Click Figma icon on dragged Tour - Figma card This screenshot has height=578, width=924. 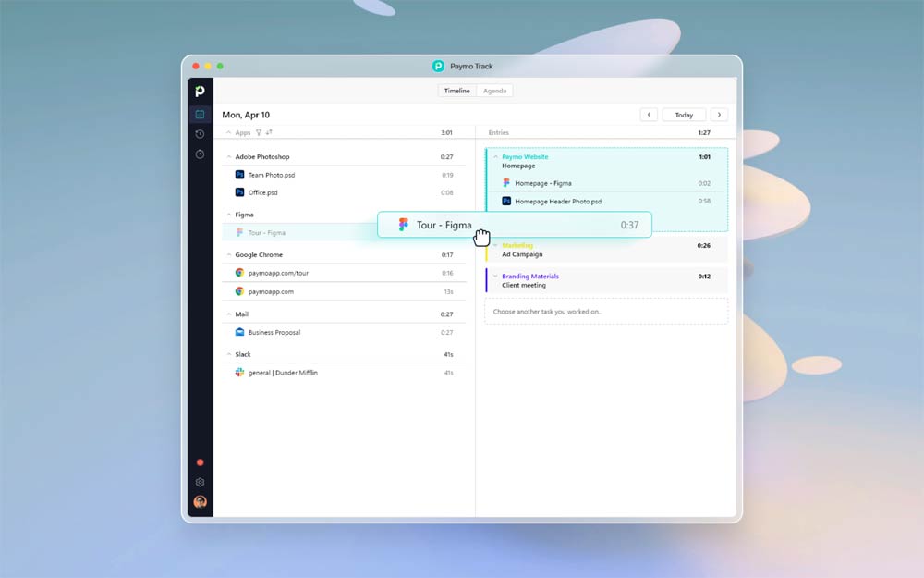point(404,225)
